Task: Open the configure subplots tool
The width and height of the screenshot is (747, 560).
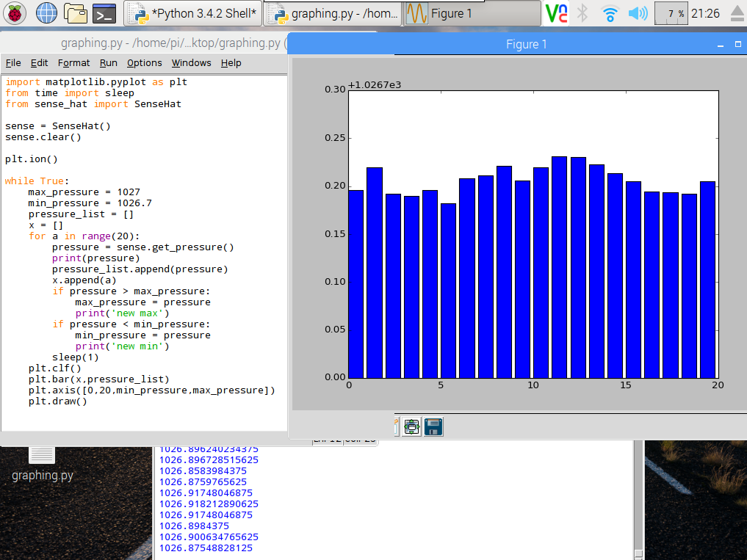Action: (x=411, y=426)
